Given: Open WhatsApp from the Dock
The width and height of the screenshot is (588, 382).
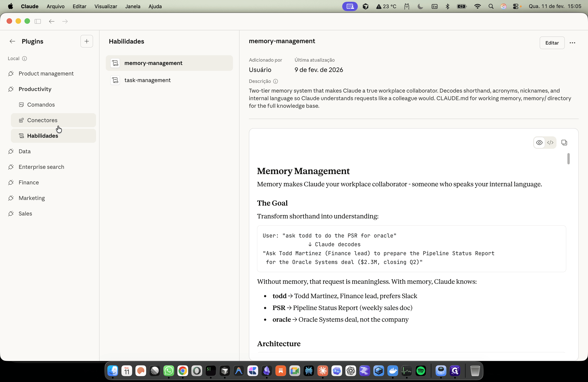Looking at the screenshot, I should (x=169, y=371).
